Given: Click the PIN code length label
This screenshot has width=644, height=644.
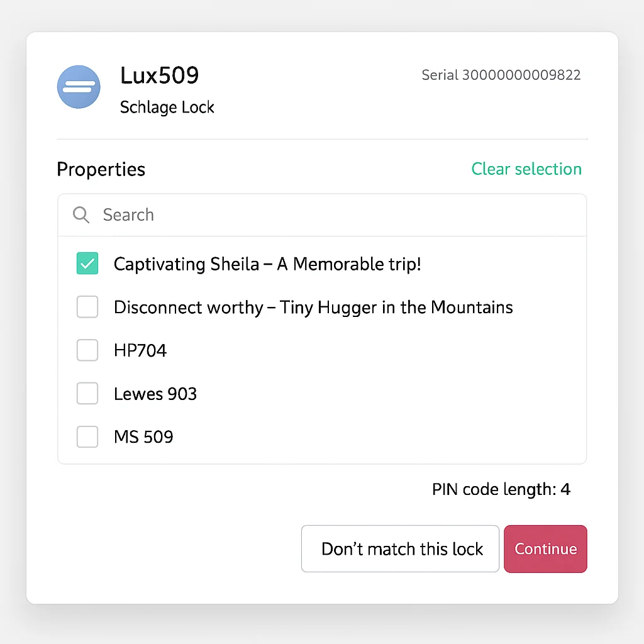Looking at the screenshot, I should [x=501, y=489].
